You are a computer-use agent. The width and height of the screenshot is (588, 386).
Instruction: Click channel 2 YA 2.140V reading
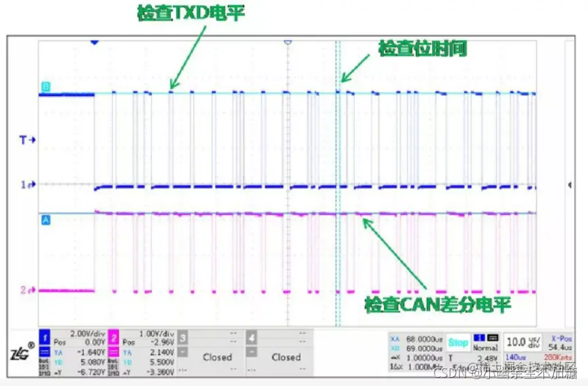coord(161,352)
